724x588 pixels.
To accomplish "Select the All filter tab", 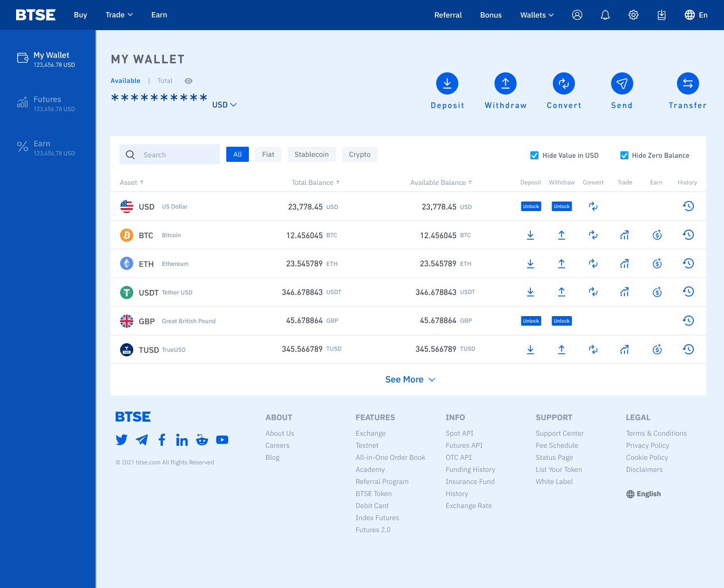I will click(237, 154).
